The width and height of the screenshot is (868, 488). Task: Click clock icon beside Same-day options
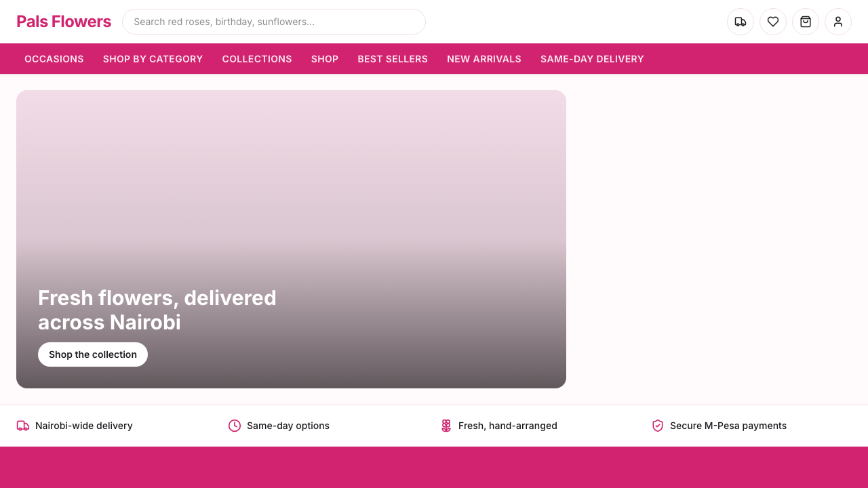pyautogui.click(x=235, y=426)
